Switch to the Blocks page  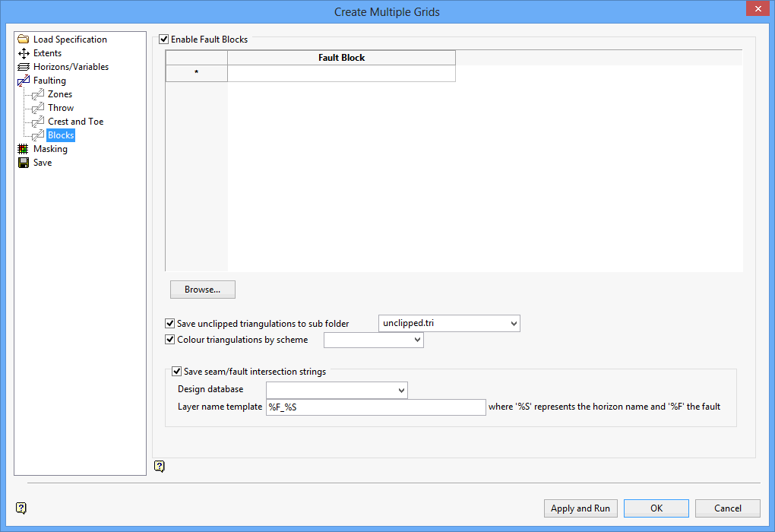pos(60,135)
